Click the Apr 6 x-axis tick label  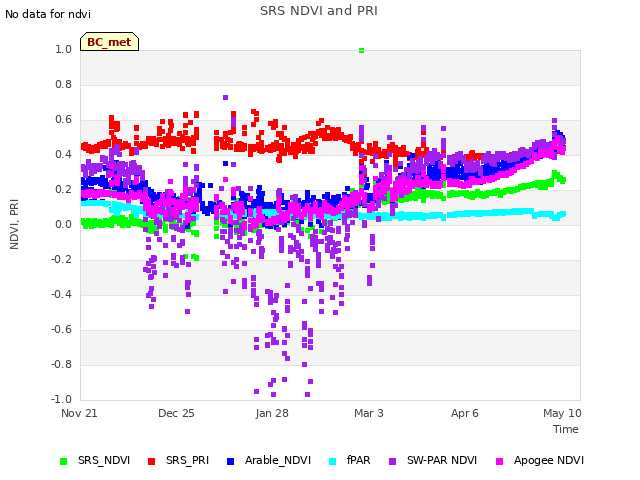pos(465,413)
